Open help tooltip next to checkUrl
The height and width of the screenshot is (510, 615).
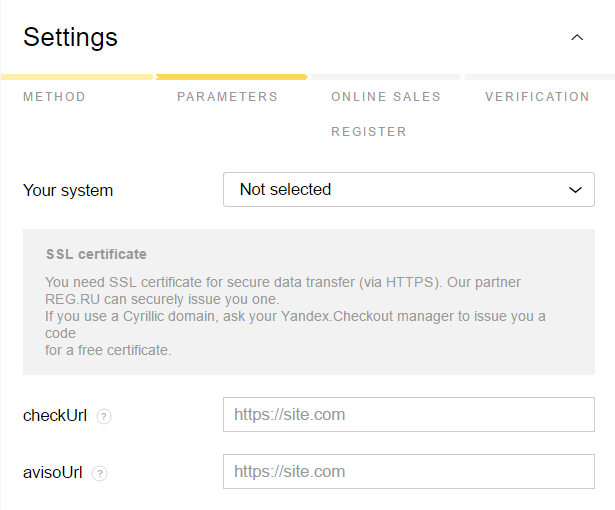pos(104,416)
